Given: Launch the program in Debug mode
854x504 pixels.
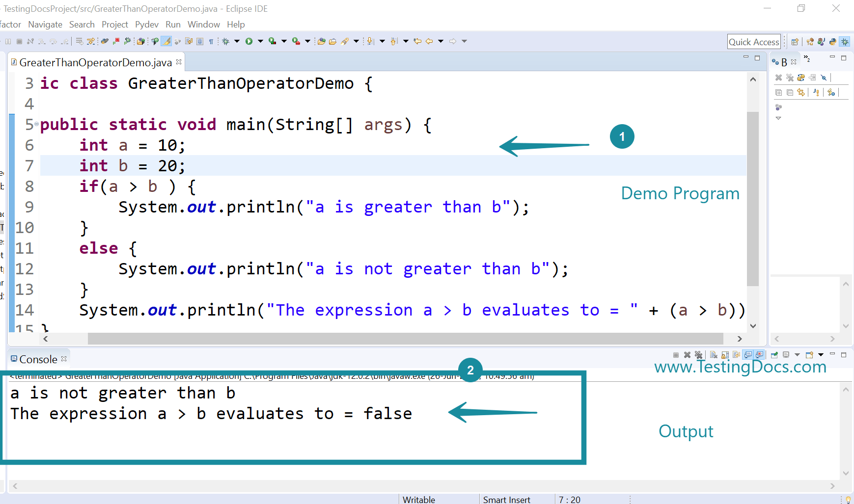Looking at the screenshot, I should tap(225, 41).
